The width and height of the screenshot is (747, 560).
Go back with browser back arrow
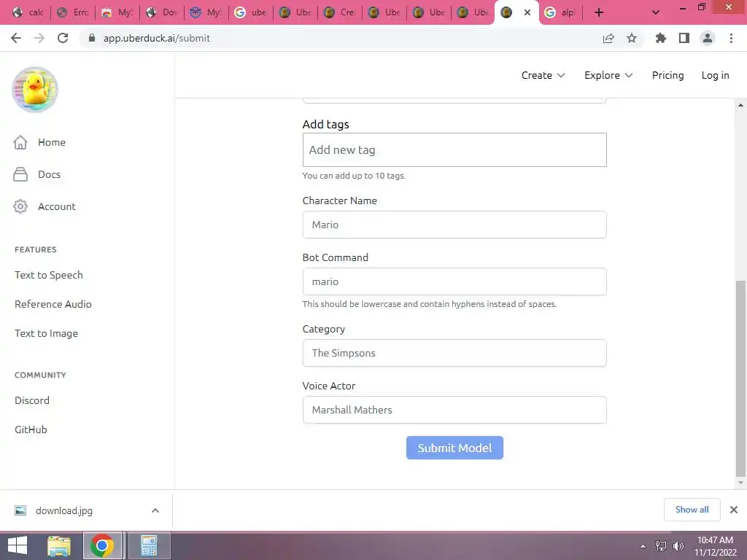click(x=16, y=38)
